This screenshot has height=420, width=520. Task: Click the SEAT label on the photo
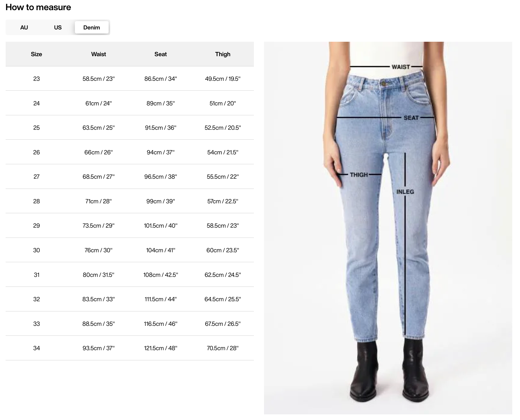pyautogui.click(x=411, y=118)
